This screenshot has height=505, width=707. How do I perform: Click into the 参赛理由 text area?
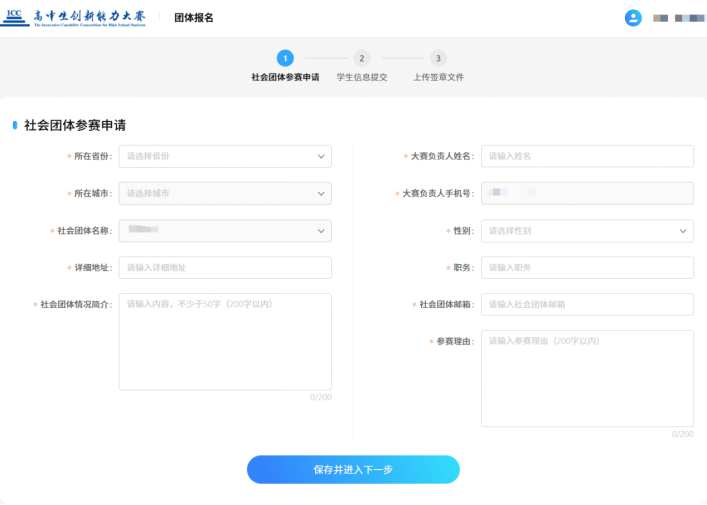click(587, 378)
